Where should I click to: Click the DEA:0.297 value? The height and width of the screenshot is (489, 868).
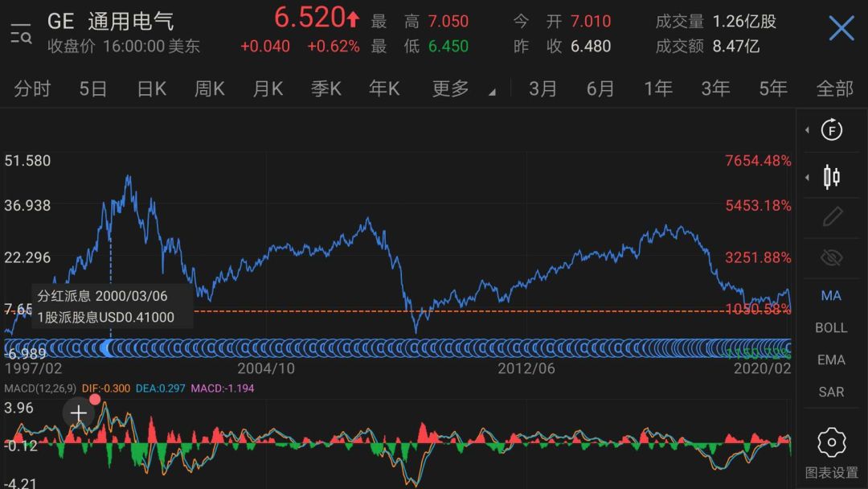coord(160,388)
